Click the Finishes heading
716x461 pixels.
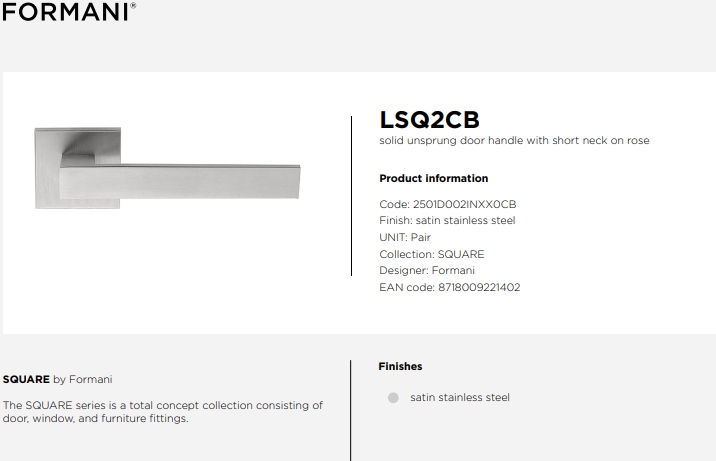[x=400, y=367]
